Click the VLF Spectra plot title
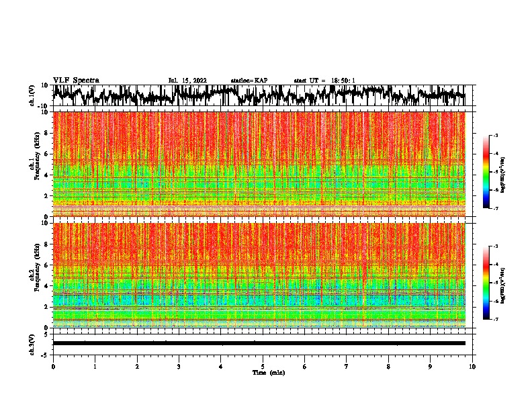Viewport: 532px width, 411px height. point(76,81)
